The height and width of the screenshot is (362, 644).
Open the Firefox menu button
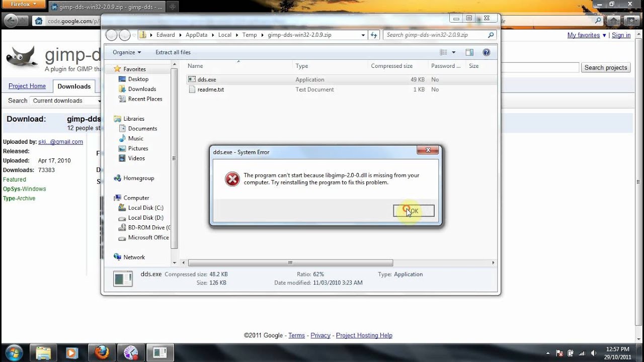point(23,4)
